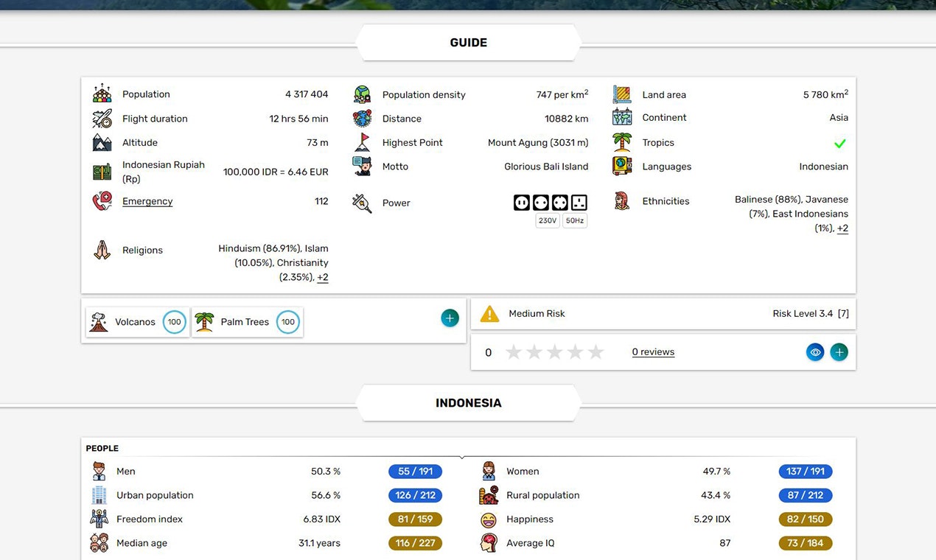Toggle the green Tropics checkmark

point(839,144)
